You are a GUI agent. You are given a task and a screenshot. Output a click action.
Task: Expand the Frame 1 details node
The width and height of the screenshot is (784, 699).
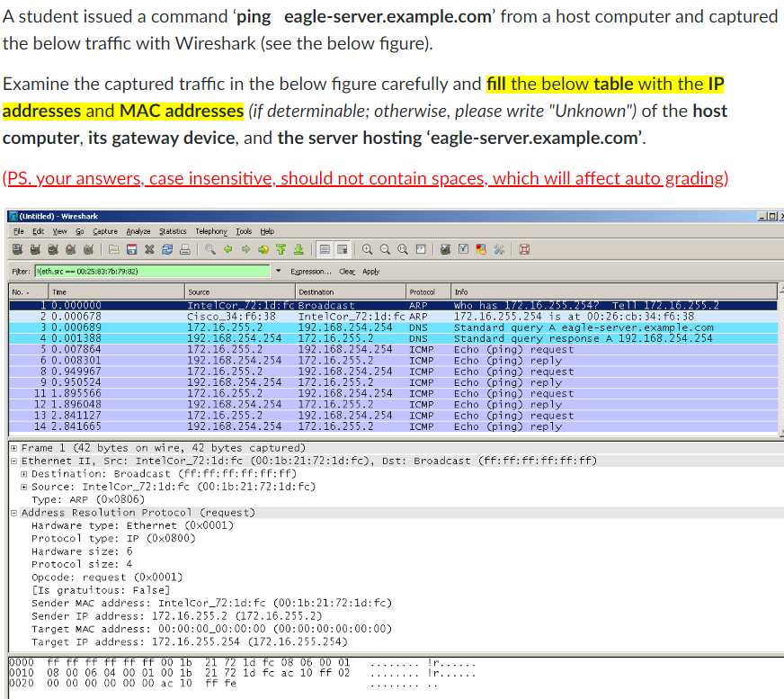[x=13, y=447]
